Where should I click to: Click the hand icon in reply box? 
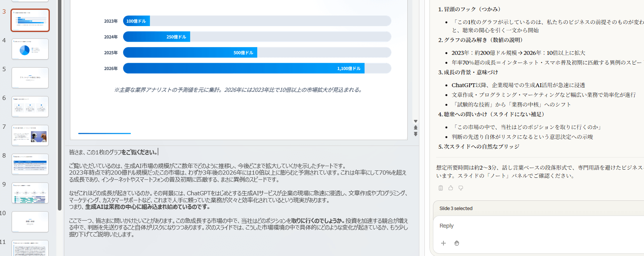tap(457, 243)
